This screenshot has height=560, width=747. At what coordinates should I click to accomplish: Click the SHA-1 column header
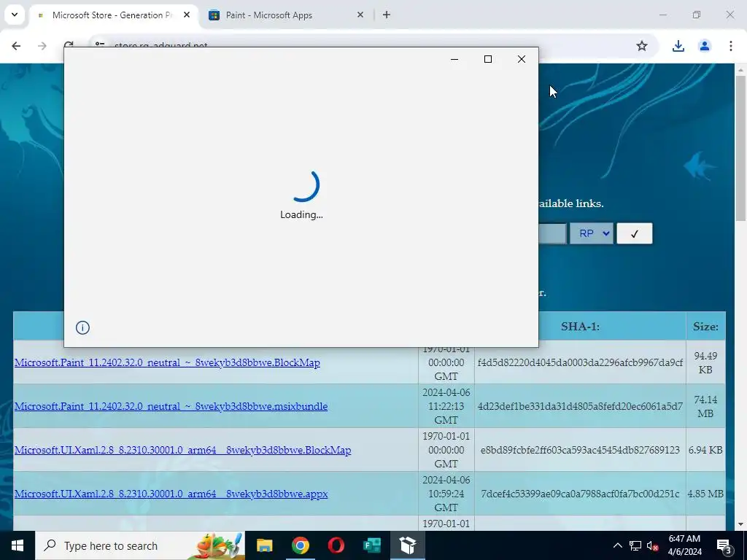pyautogui.click(x=580, y=327)
